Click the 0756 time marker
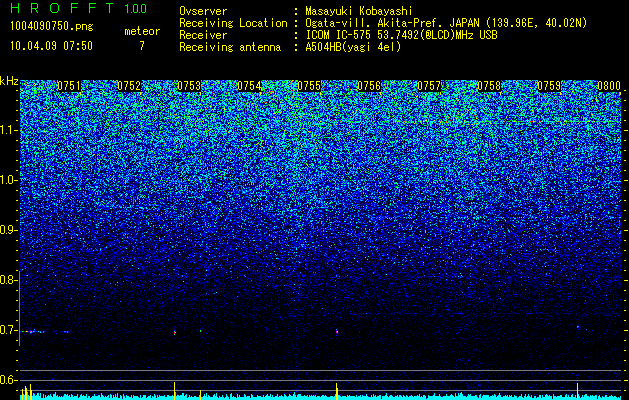 pyautogui.click(x=369, y=86)
